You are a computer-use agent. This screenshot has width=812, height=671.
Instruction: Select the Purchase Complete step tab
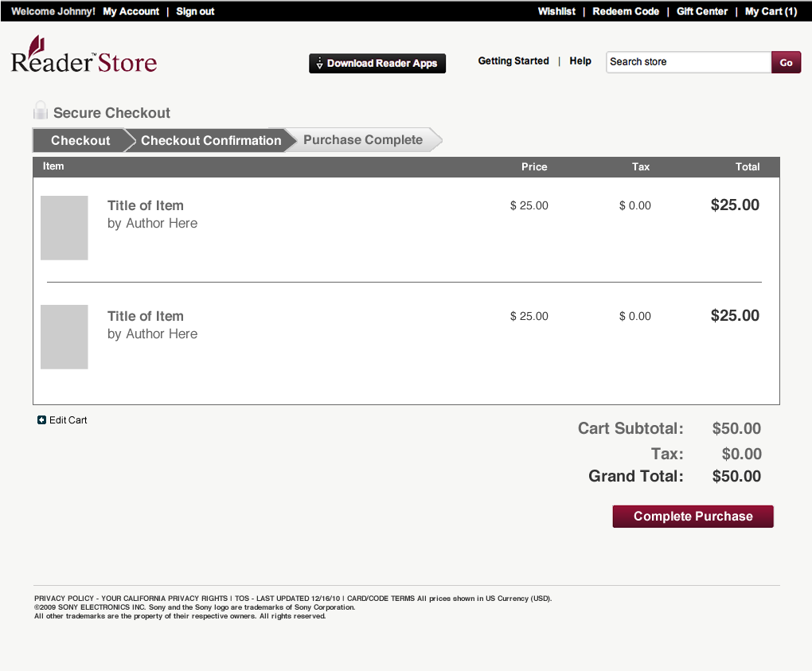click(x=363, y=140)
